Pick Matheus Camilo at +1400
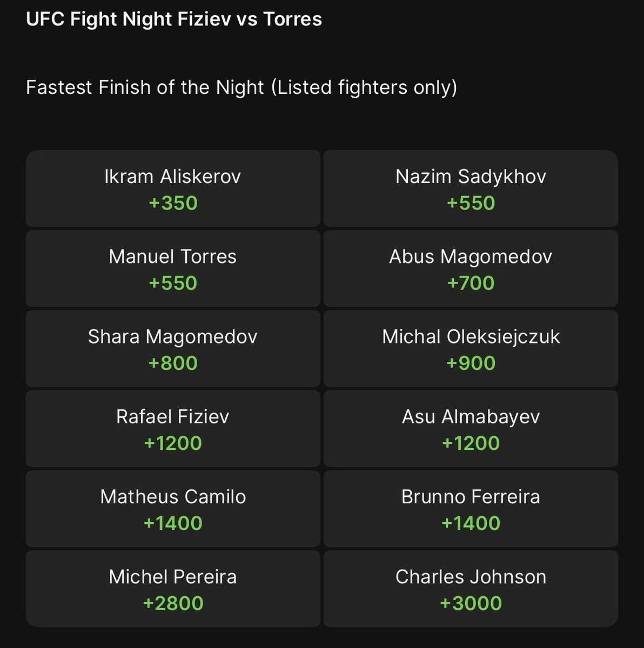The image size is (644, 648). 173,509
